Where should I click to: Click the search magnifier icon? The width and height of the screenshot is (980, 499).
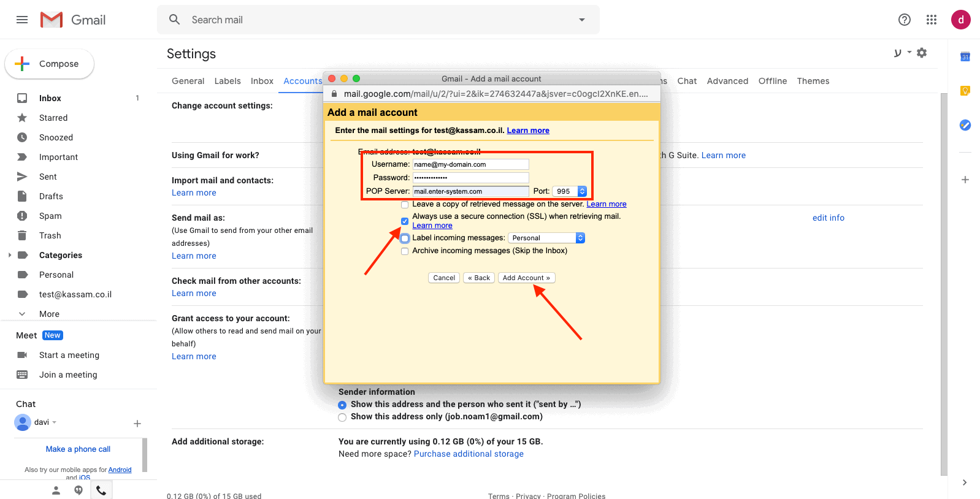[175, 20]
